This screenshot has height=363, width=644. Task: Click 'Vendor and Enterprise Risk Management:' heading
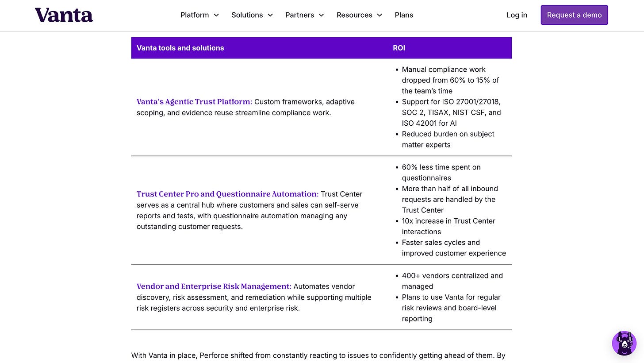[214, 286]
